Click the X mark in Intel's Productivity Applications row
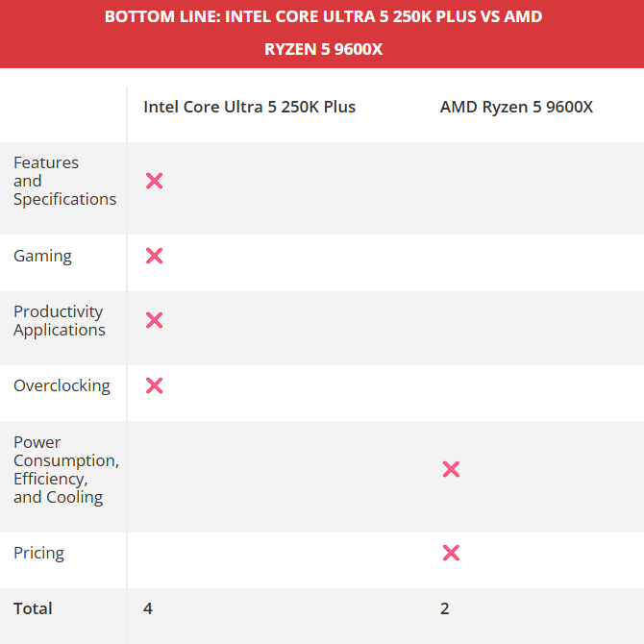 pos(154,320)
